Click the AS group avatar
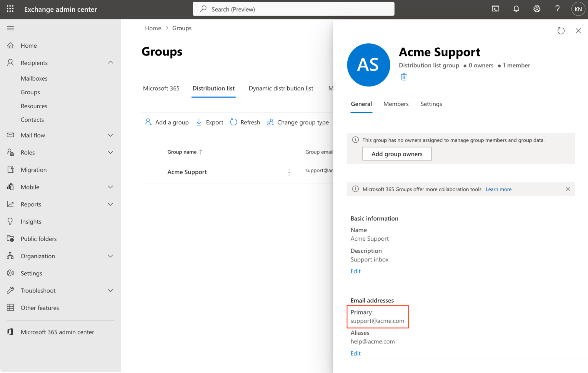Screen dimensions: 588x373 coord(368,65)
